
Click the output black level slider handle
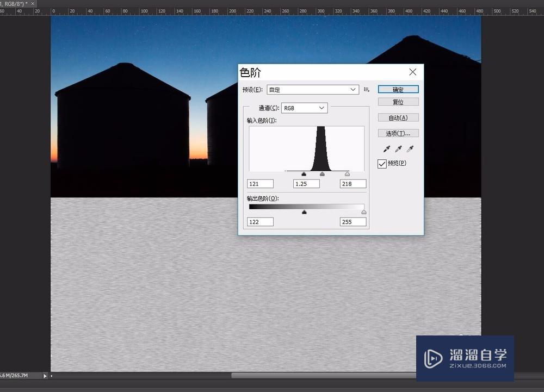click(x=304, y=212)
